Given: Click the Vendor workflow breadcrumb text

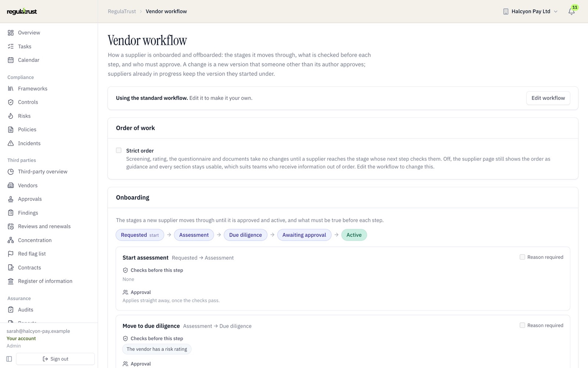Looking at the screenshot, I should coord(166,11).
